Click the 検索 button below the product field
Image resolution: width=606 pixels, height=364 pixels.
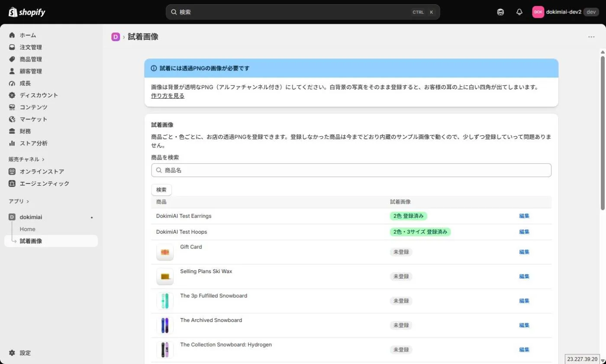161,190
